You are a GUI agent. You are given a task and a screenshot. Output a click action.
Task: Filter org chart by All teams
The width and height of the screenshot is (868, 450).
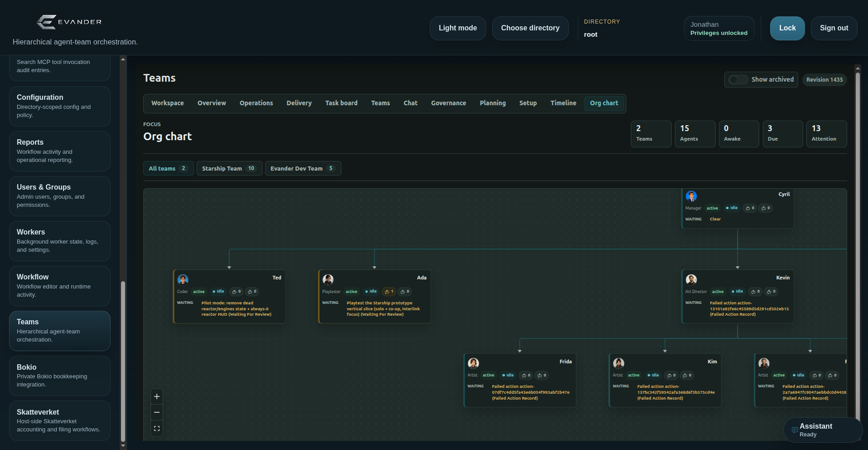169,168
